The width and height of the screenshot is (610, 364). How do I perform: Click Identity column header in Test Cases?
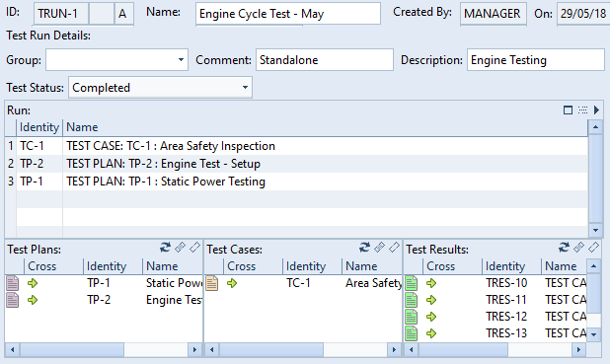pos(312,266)
